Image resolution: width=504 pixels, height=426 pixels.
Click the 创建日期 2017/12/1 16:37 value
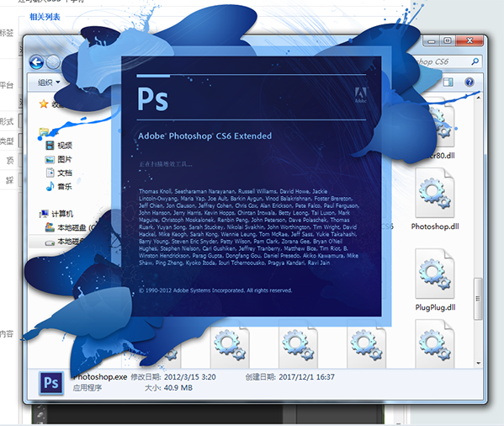coord(306,377)
